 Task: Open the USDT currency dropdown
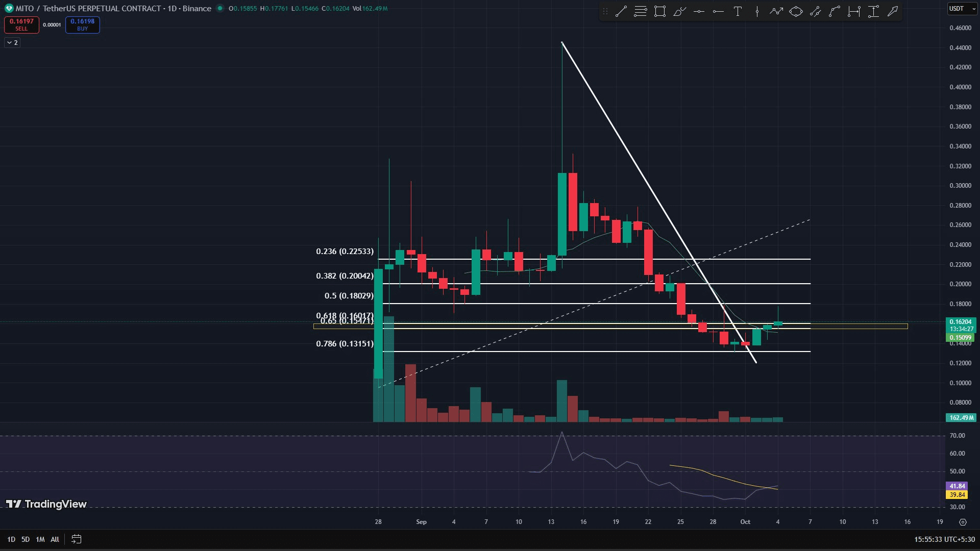point(962,9)
